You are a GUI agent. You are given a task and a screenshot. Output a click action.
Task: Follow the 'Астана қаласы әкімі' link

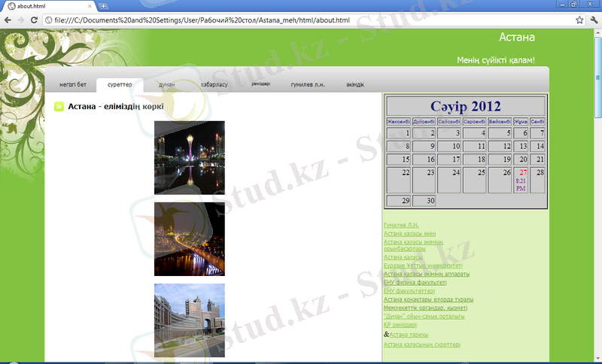click(x=409, y=234)
